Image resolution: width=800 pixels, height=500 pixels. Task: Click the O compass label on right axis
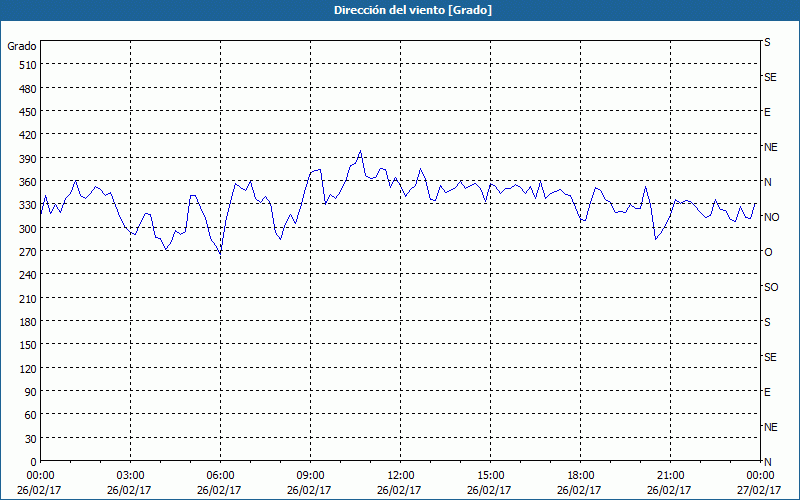pyautogui.click(x=768, y=252)
